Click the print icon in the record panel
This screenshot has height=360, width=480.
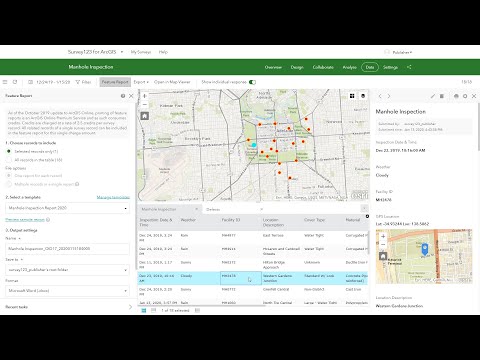point(456,96)
